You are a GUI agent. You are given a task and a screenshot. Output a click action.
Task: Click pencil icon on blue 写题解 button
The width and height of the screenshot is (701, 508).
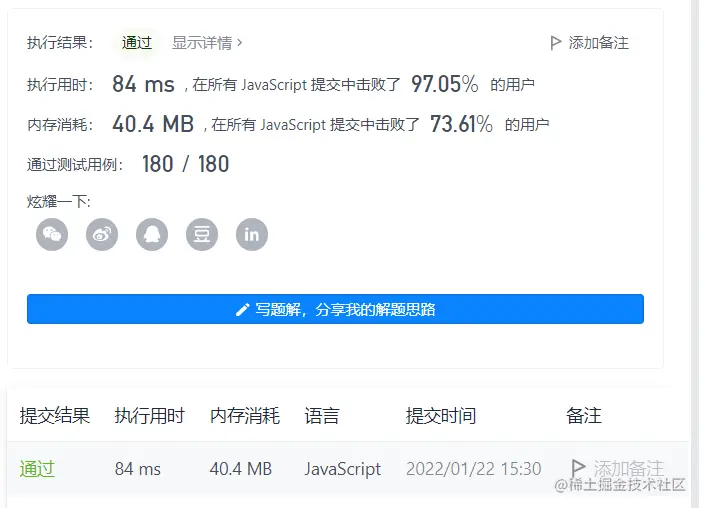click(242, 309)
